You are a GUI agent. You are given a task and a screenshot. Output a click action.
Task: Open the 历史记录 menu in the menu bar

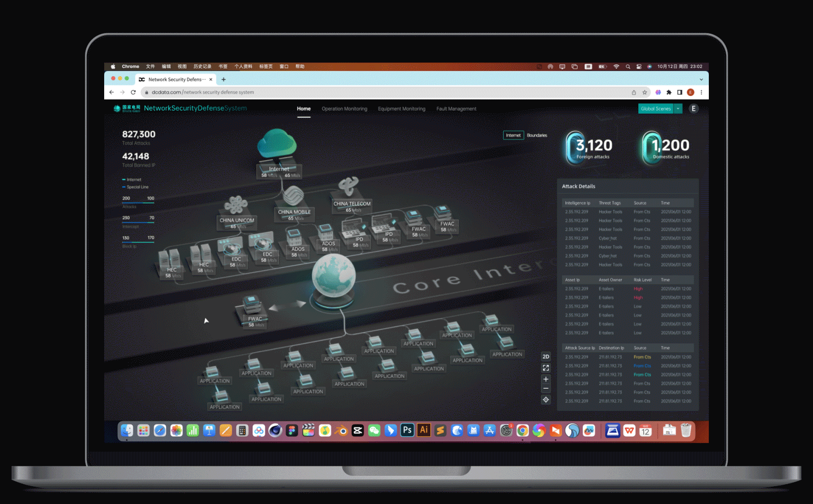tap(202, 67)
